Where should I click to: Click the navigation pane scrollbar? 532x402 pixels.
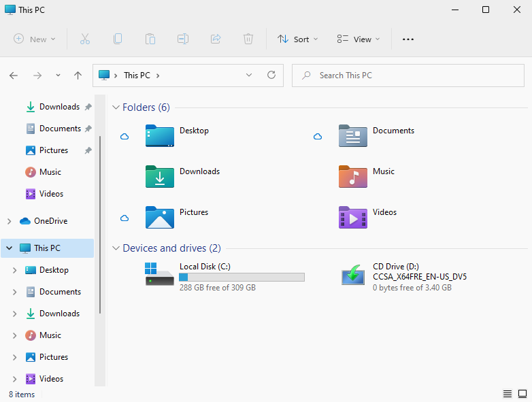tap(100, 225)
